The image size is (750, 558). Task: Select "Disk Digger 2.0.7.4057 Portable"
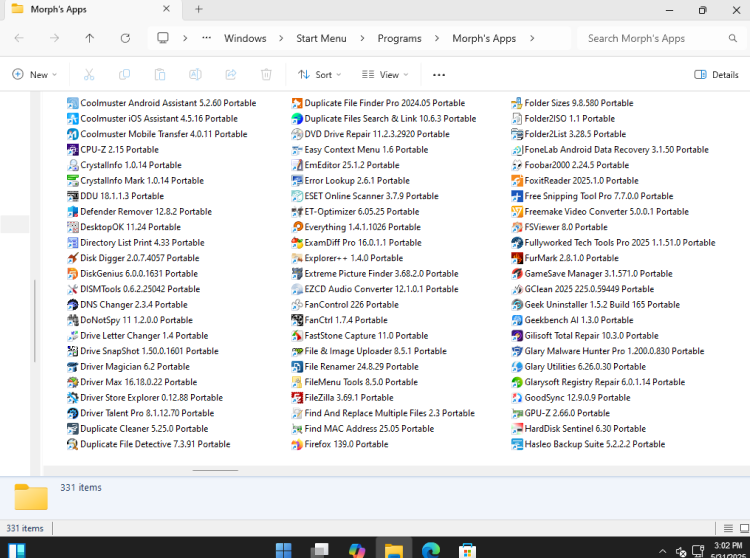140,258
